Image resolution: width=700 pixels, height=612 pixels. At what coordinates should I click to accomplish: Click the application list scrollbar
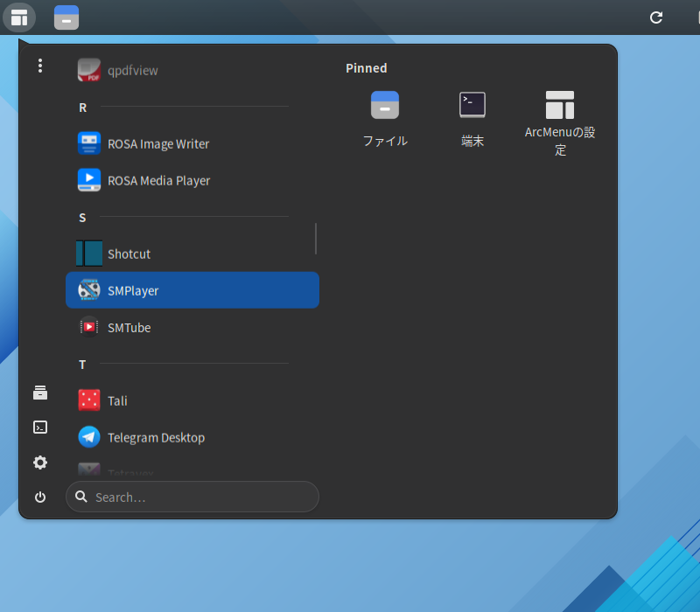point(316,239)
